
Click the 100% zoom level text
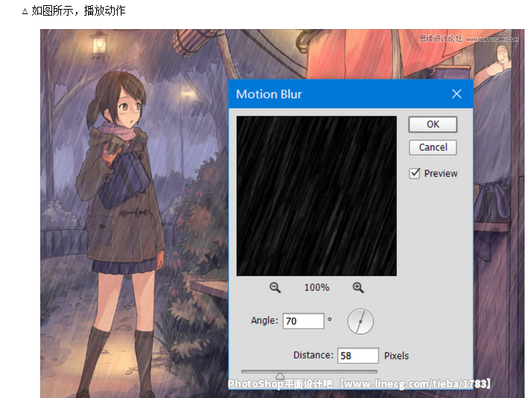pyautogui.click(x=317, y=288)
